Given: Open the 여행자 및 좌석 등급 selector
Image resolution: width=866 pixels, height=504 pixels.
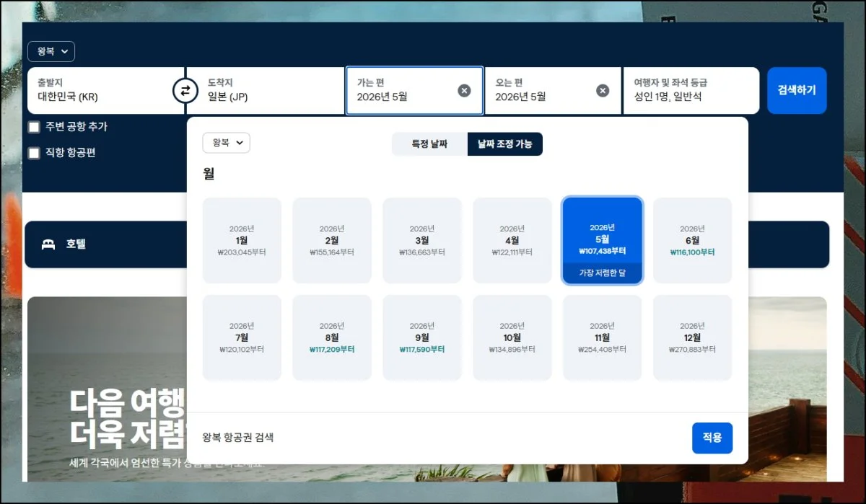Looking at the screenshot, I should (x=690, y=91).
